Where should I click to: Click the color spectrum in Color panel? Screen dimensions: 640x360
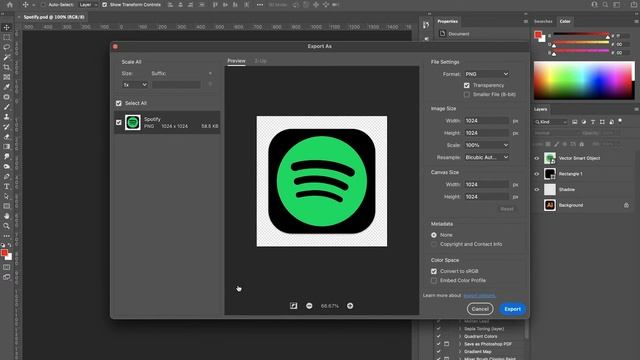coord(584,80)
